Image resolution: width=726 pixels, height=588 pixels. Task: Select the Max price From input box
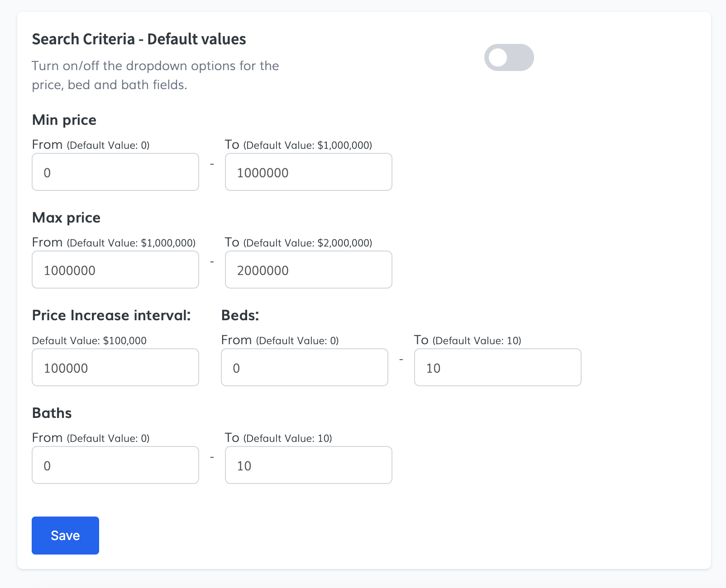tap(115, 270)
